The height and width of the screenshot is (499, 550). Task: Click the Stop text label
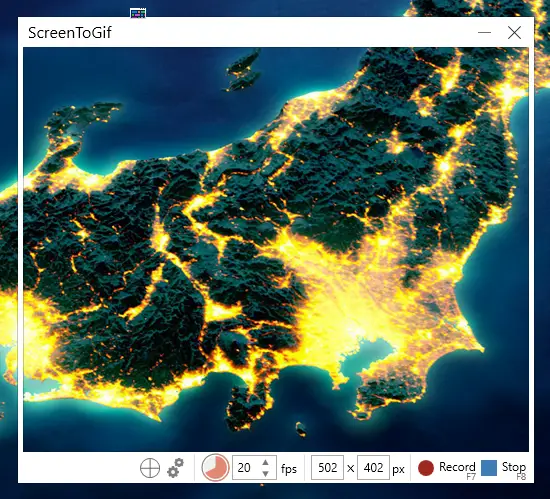tap(514, 467)
